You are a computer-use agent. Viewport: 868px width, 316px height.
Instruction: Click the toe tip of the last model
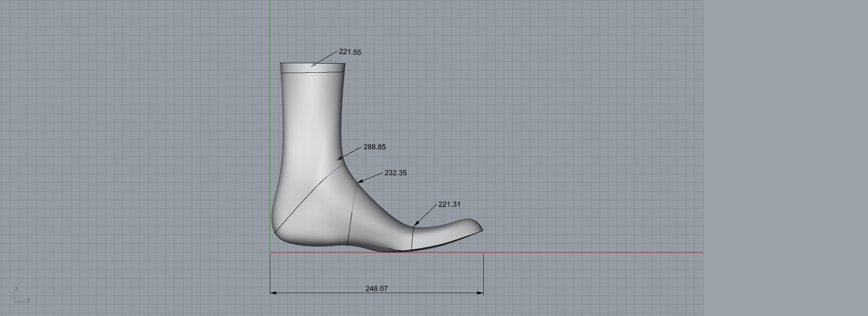(482, 229)
